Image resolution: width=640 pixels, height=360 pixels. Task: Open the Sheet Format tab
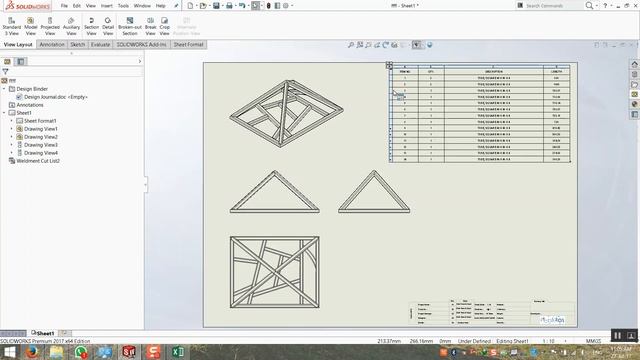[189, 44]
